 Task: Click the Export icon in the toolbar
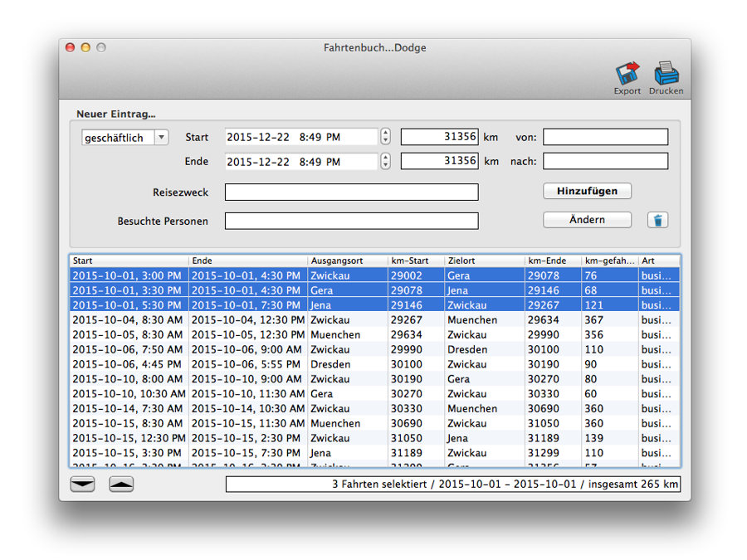(627, 75)
